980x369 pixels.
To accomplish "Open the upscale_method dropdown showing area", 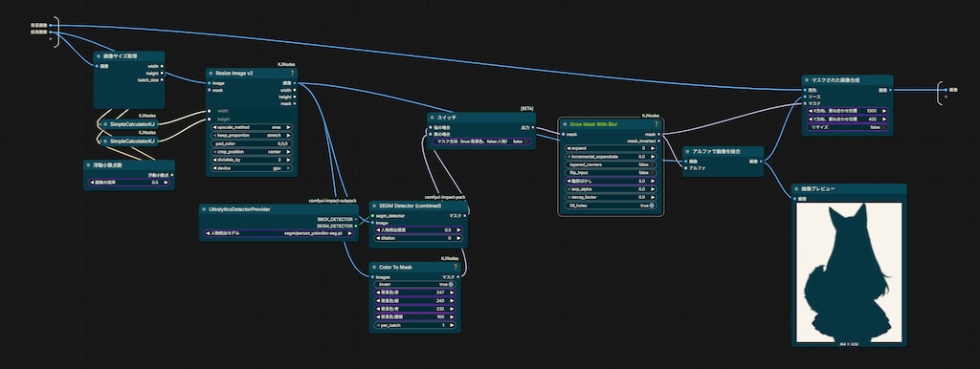I will (x=253, y=127).
